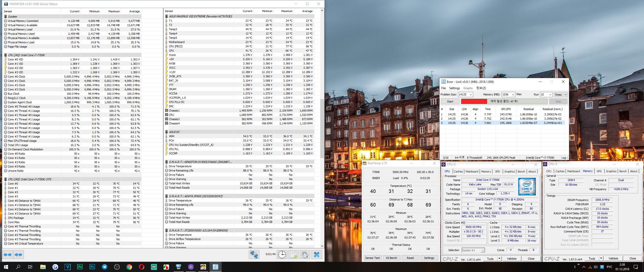Expand the LinX Problem Size dropdown
This screenshot has width=644, height=272.
(471, 94)
